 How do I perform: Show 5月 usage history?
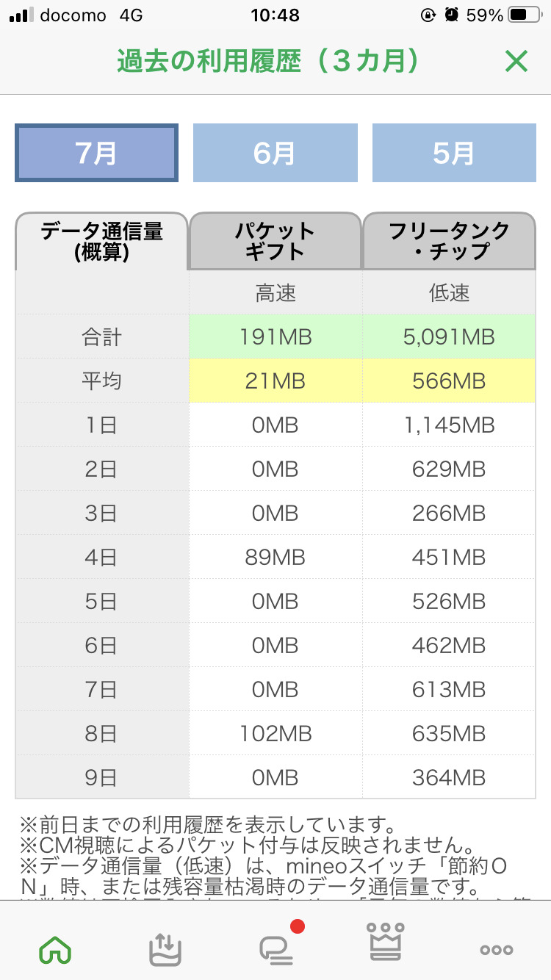pos(453,153)
